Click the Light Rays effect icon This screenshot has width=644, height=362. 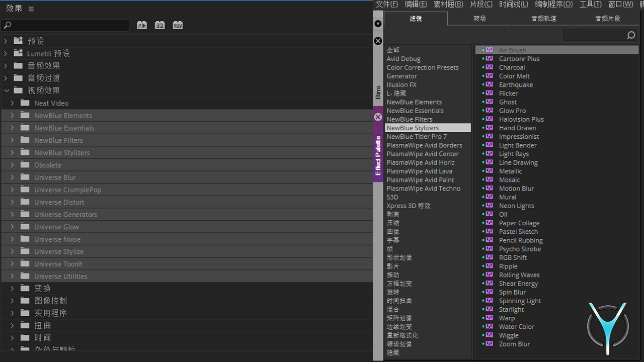click(489, 153)
